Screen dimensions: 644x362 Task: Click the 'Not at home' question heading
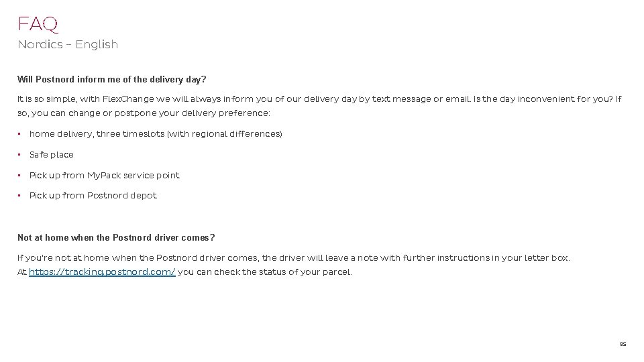[x=116, y=238]
